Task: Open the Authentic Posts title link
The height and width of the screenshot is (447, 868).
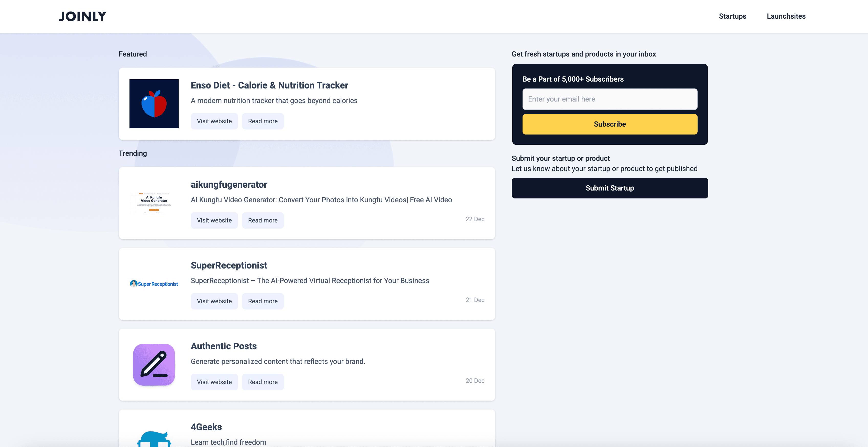Action: click(x=224, y=346)
